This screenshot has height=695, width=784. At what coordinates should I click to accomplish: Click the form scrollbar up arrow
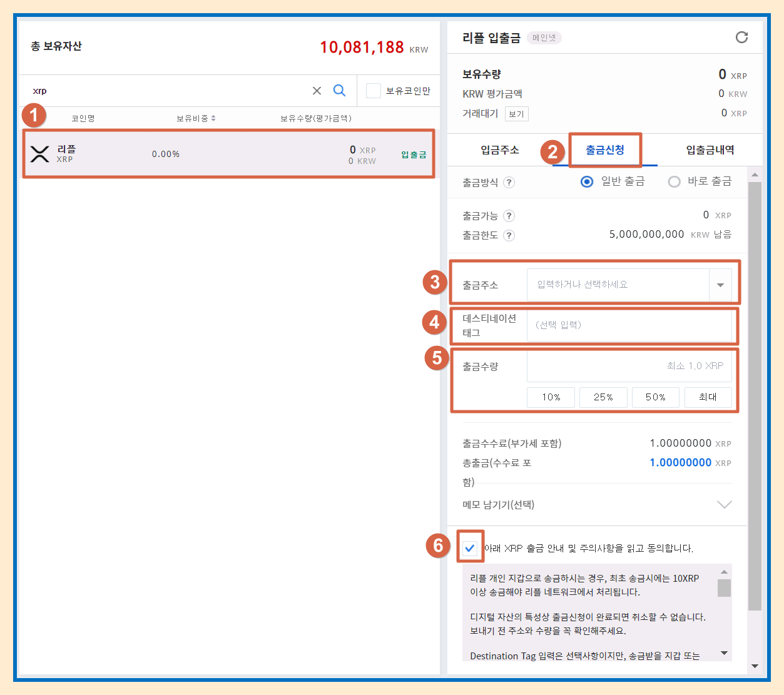755,175
